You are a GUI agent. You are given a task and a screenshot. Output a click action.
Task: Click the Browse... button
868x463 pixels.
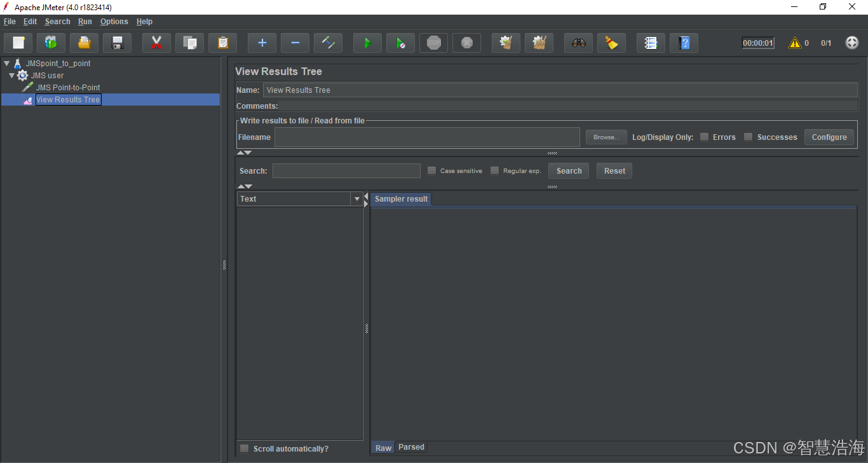point(606,137)
